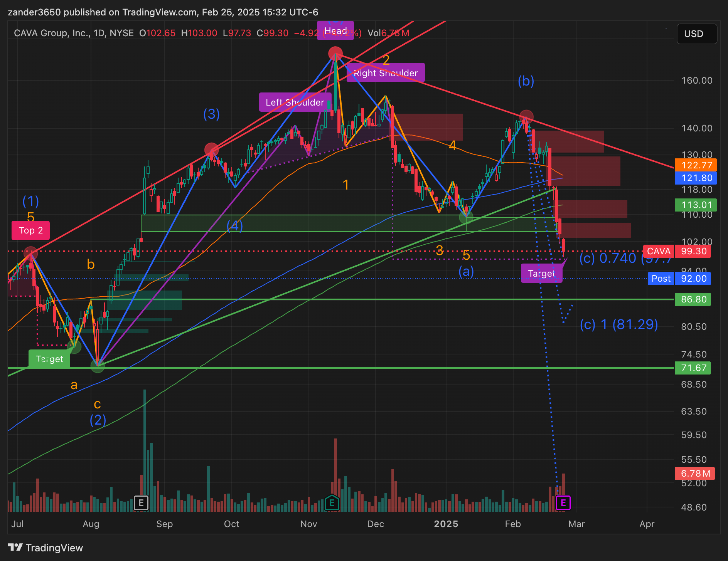Click the (c) 1 (81.29) wave annotation
The width and height of the screenshot is (728, 561).
pos(619,324)
